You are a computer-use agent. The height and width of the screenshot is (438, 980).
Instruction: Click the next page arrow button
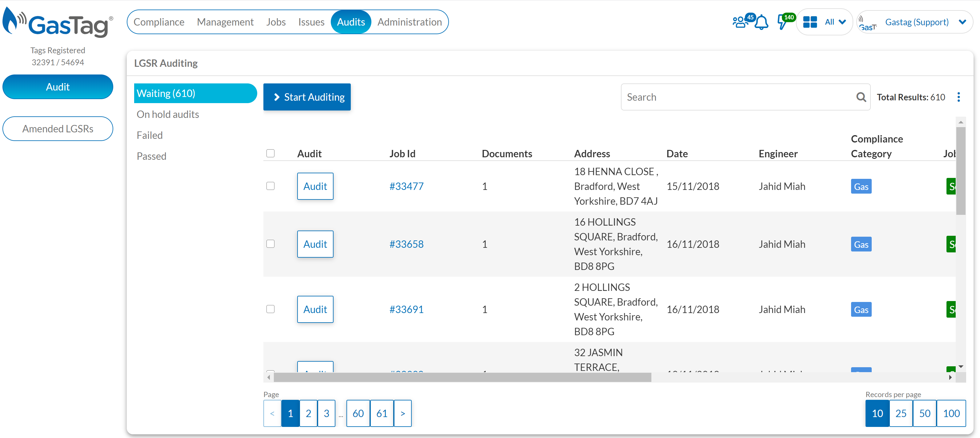point(402,413)
